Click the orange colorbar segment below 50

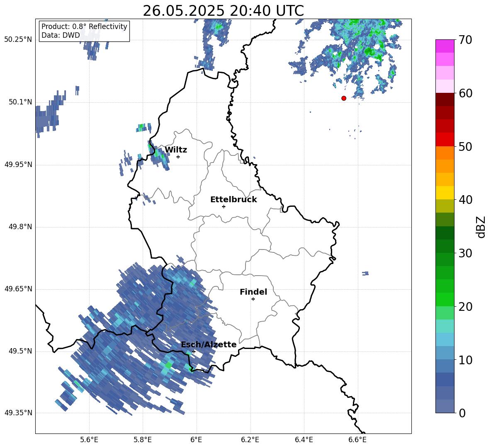tap(445, 153)
